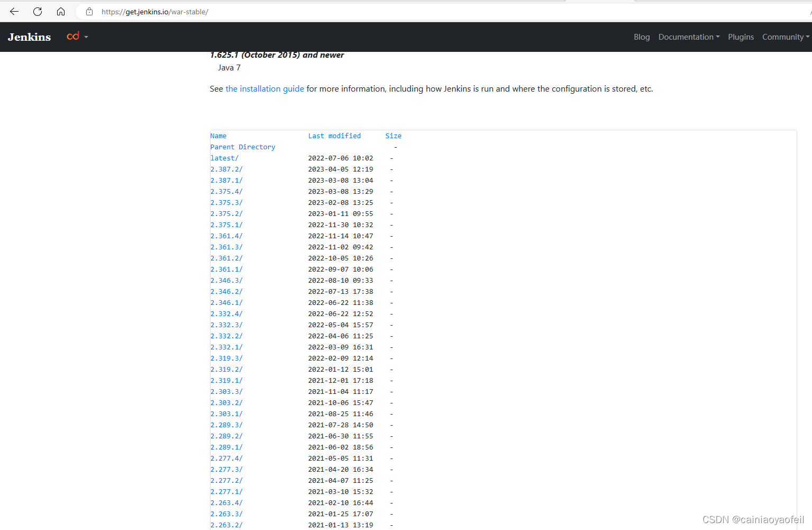Open browser home page icon
Image resolution: width=812 pixels, height=530 pixels.
tap(61, 12)
